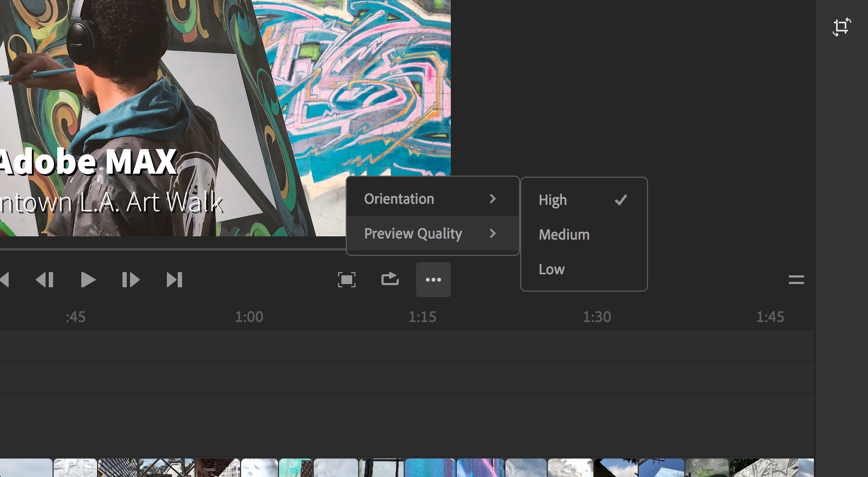Click the timeline panel handle icon
The image size is (868, 477).
pos(796,280)
